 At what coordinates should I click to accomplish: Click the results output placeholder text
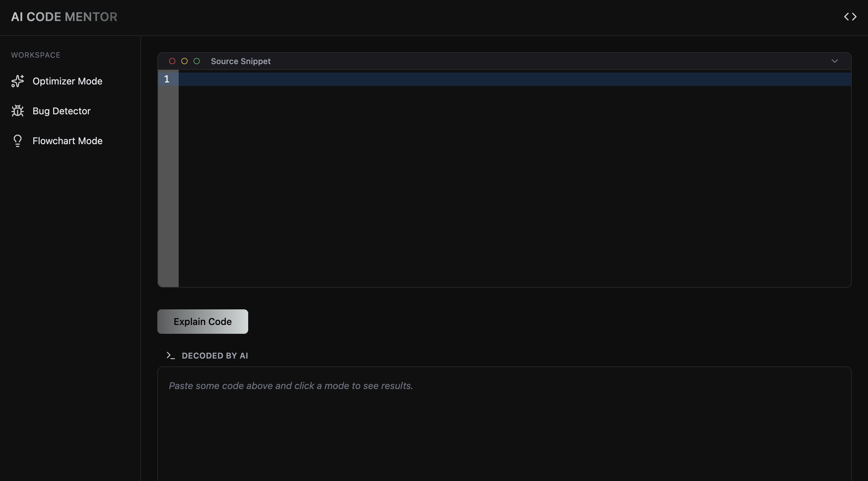[291, 386]
